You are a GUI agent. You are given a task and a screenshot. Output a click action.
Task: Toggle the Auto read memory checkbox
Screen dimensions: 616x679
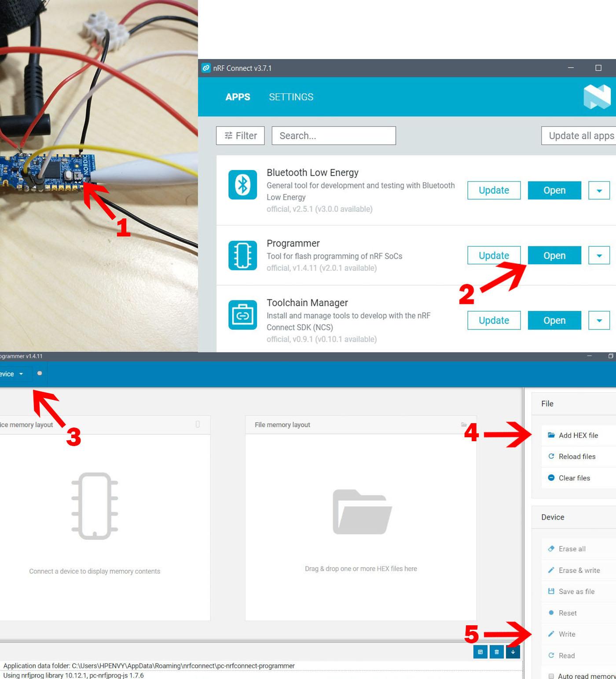point(551,676)
